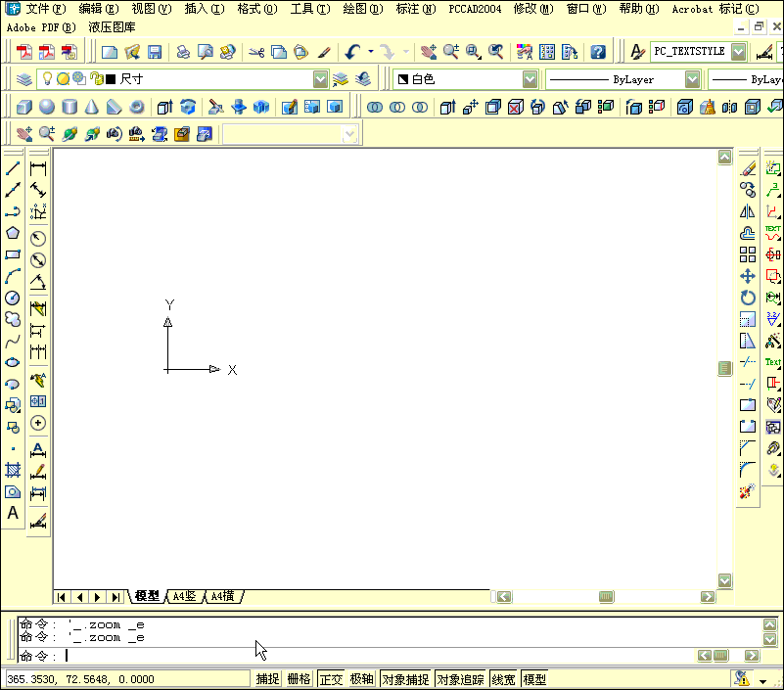Open the PC_TEXTSTYLE text style dropdown
Viewport: 784px width, 690px height.
pyautogui.click(x=737, y=50)
